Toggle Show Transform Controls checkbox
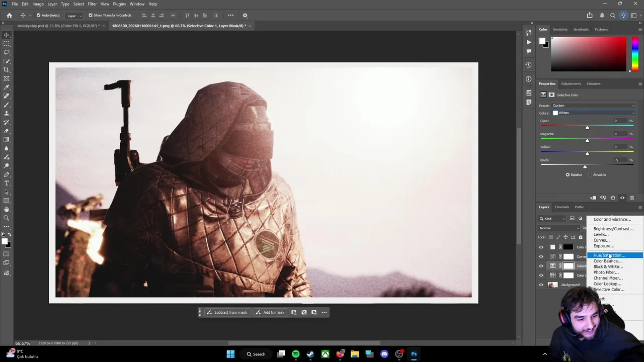Screen dimensions: 644x362 click(91, 15)
